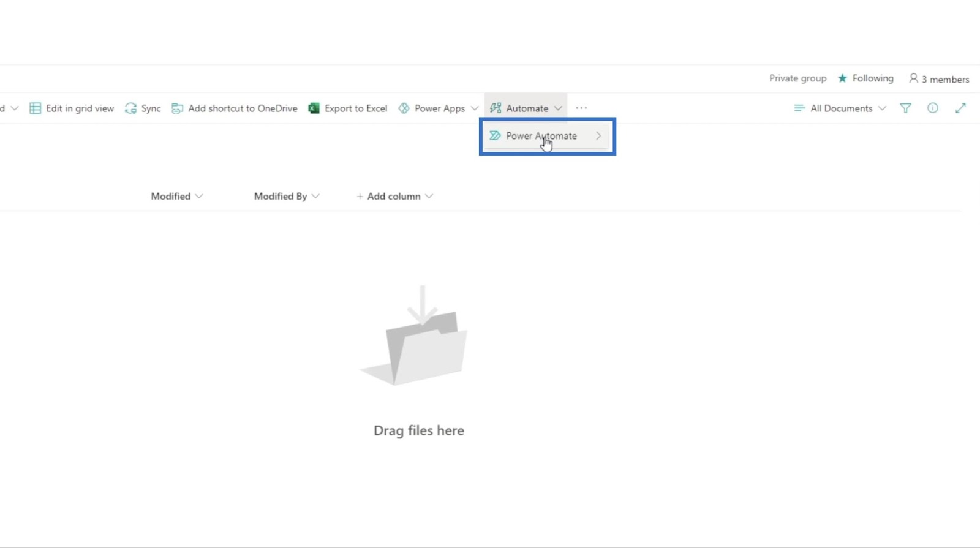Click the All Documents view name
980x548 pixels.
point(841,108)
